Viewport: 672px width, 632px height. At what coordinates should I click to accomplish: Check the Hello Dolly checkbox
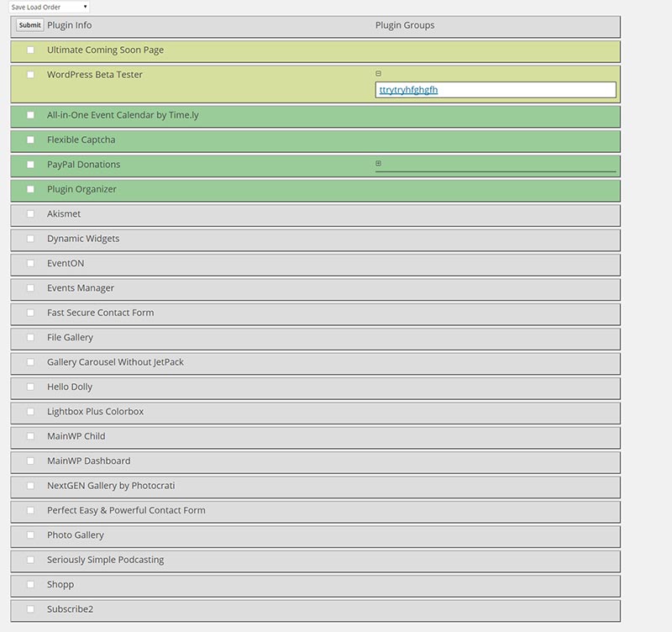(x=31, y=387)
